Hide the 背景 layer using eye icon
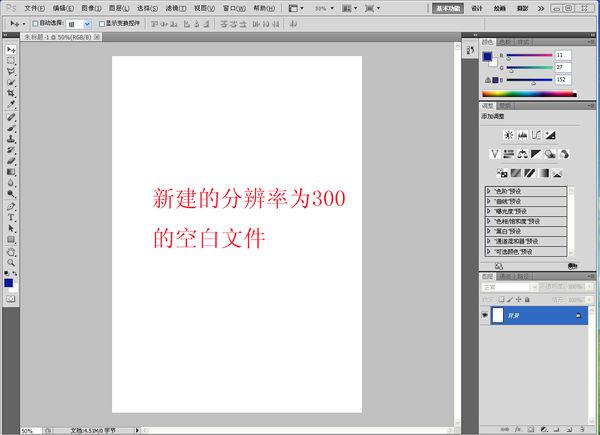Screen dimensions: 600x435 coord(485,315)
